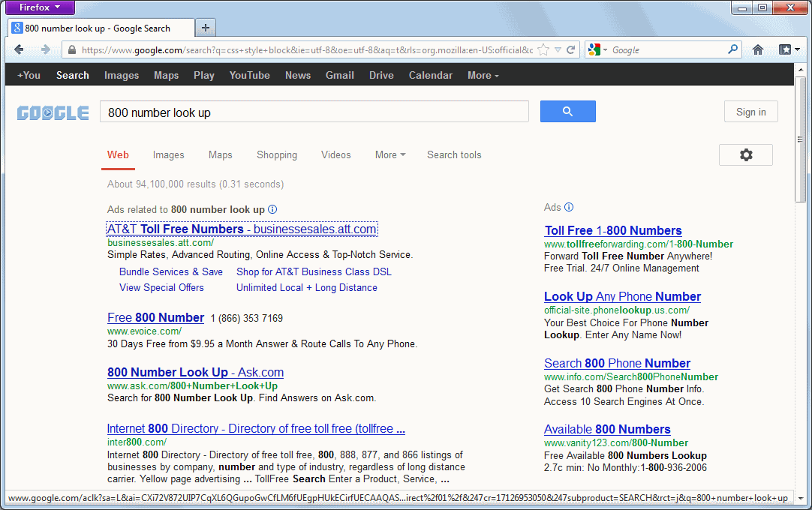The image size is (812, 510).
Task: Click the Google search query field
Action: click(x=314, y=112)
